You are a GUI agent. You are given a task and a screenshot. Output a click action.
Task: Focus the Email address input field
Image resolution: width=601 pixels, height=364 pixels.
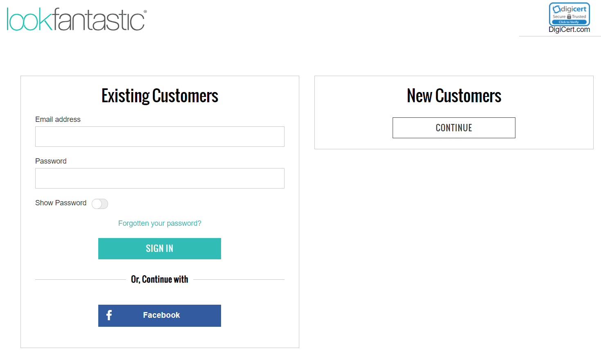click(160, 137)
